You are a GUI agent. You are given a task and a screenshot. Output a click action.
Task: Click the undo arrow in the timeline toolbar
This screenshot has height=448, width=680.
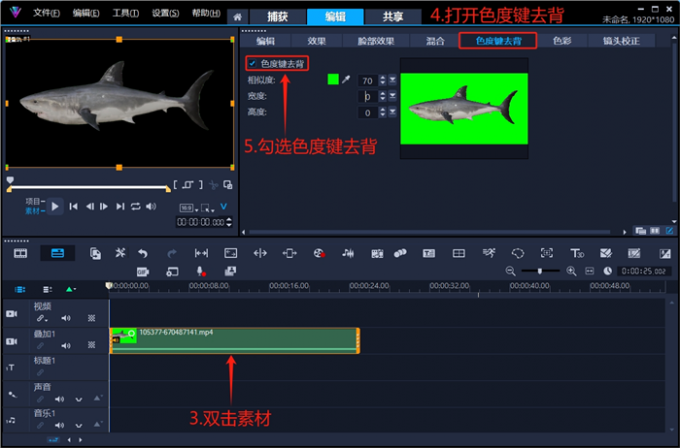tap(142, 253)
